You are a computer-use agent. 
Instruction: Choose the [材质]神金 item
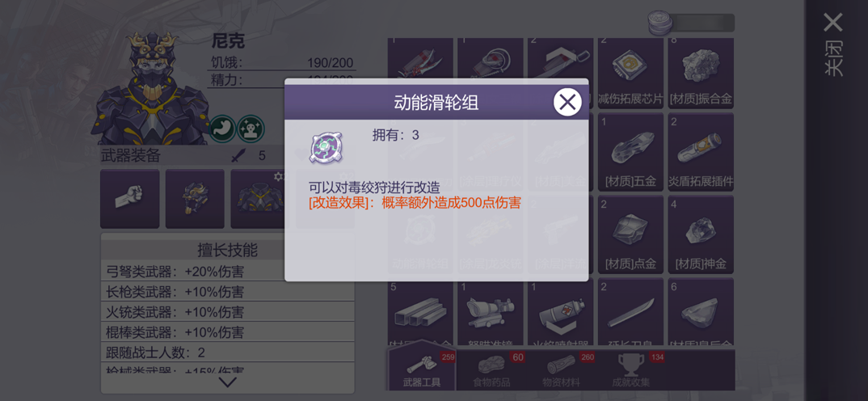tap(701, 234)
